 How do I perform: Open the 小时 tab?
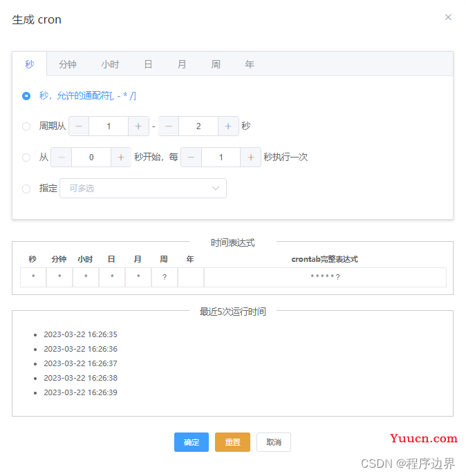coord(110,64)
